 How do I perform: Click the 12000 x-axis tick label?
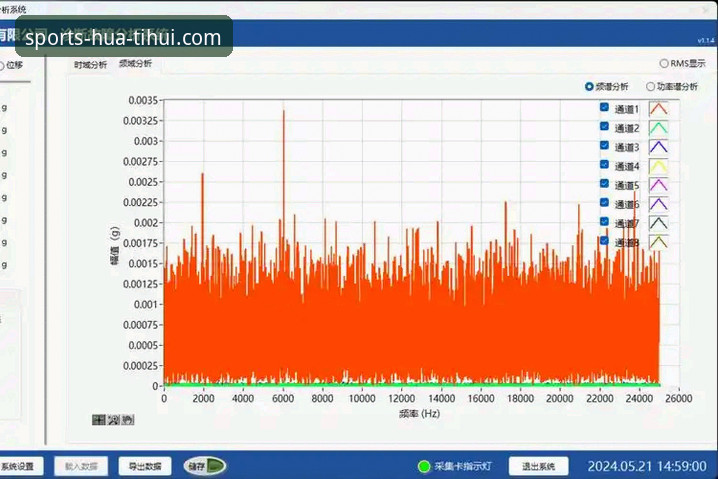click(402, 398)
